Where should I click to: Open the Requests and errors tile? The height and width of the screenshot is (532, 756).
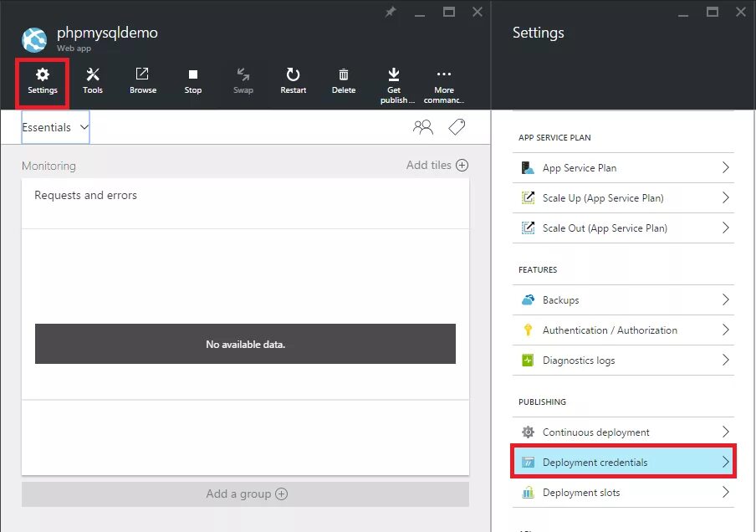245,326
